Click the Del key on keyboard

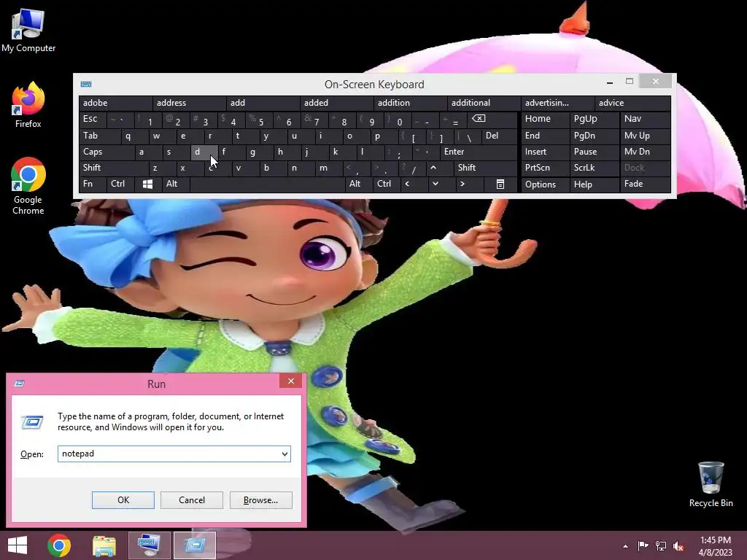[x=500, y=136]
